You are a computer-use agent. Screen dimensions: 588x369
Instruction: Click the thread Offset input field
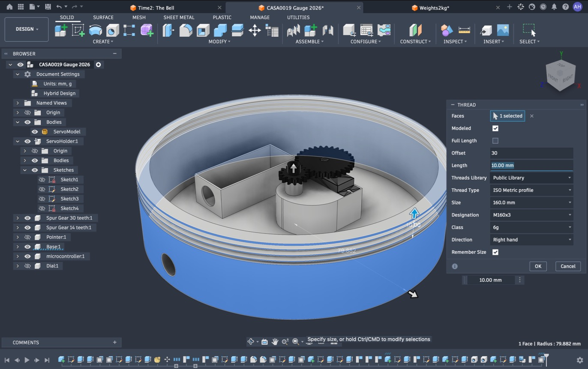point(531,153)
